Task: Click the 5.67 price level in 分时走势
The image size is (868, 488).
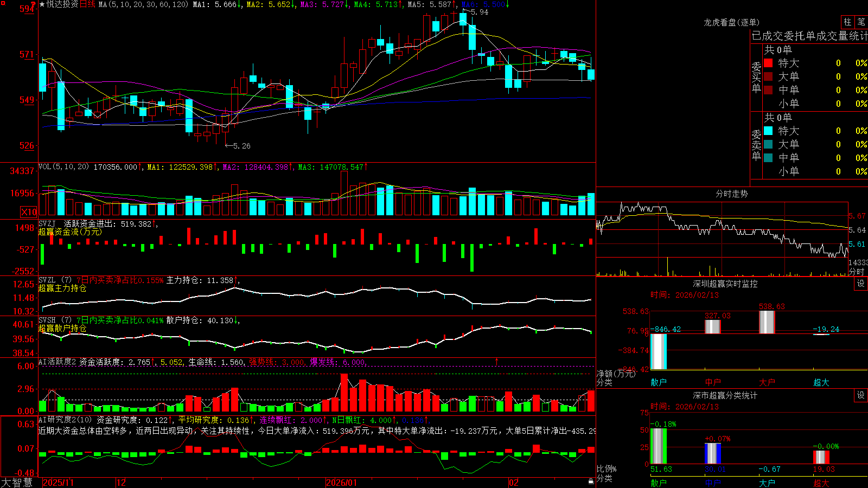Action: click(857, 216)
